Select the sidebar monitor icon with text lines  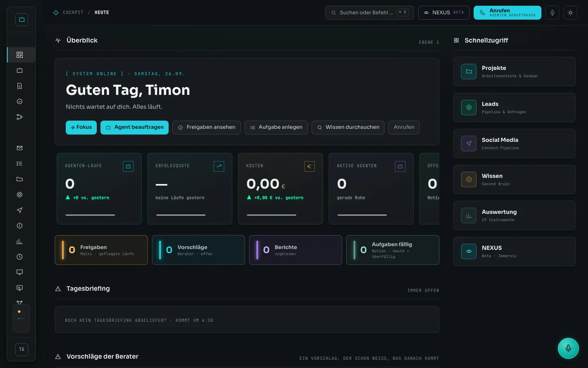[20, 288]
